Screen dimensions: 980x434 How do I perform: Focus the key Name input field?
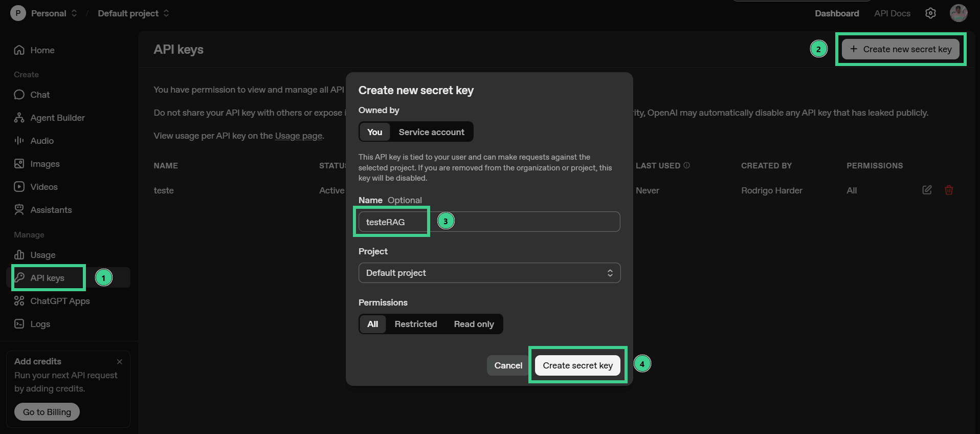[489, 222]
